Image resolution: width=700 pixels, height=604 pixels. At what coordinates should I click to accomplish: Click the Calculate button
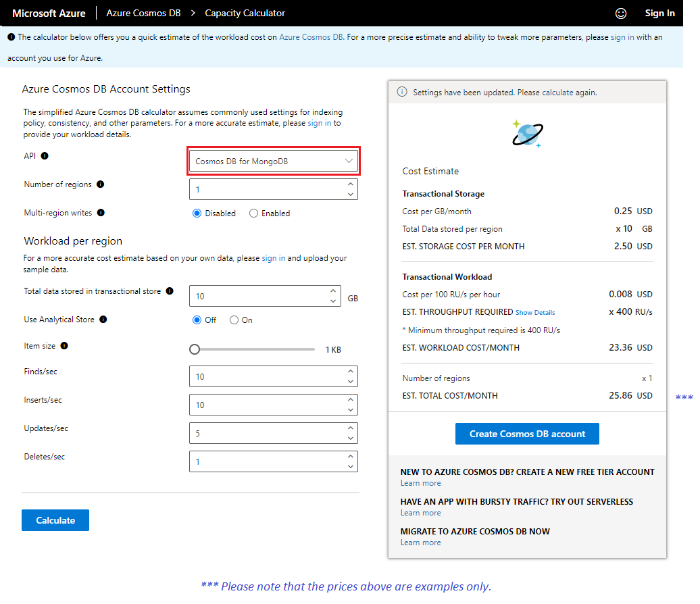[x=55, y=520]
